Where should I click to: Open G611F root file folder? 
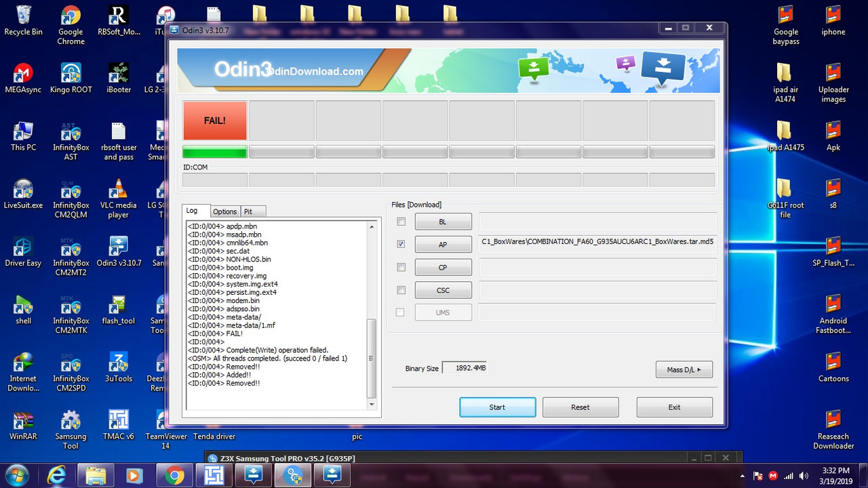point(785,199)
